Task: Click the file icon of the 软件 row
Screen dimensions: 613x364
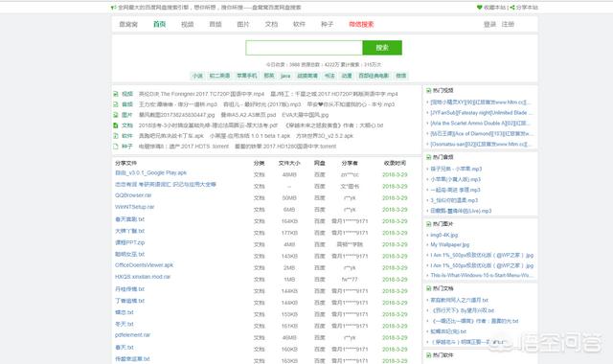Action: pos(116,136)
